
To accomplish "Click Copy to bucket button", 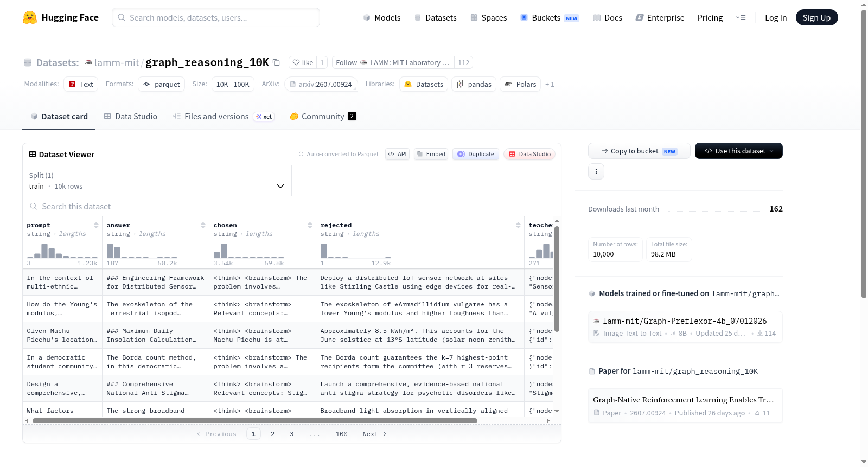I will 639,151.
